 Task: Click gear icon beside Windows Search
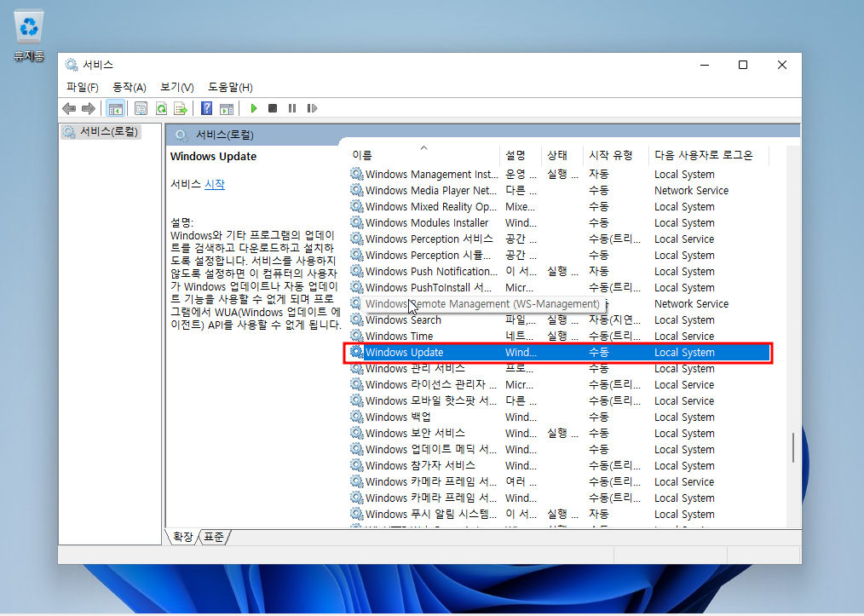tap(356, 320)
